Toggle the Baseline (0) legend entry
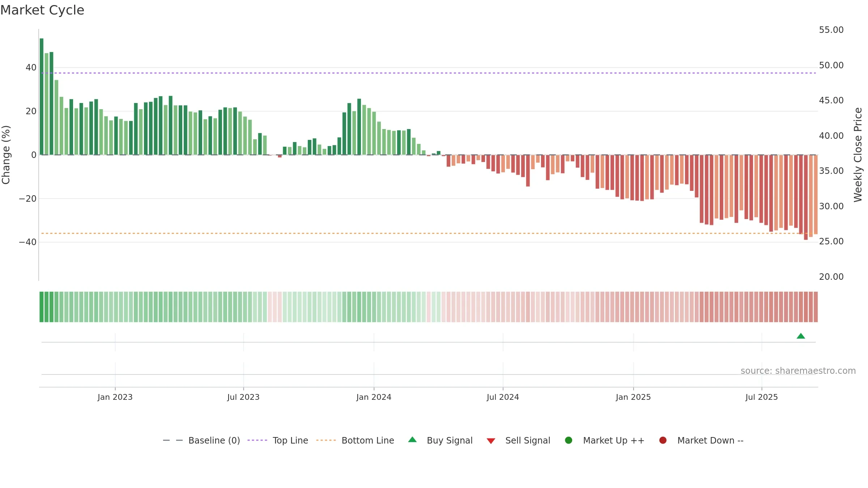The height and width of the screenshot is (488, 868). click(x=201, y=440)
